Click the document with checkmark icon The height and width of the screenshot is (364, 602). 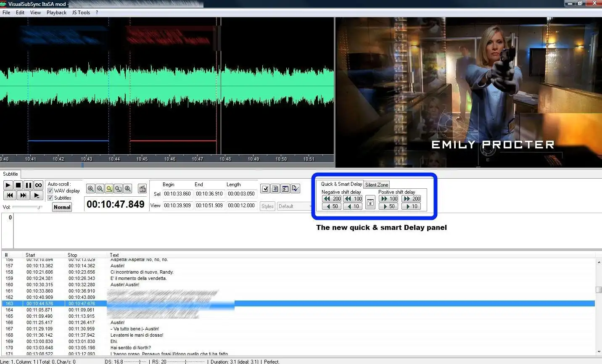point(295,189)
